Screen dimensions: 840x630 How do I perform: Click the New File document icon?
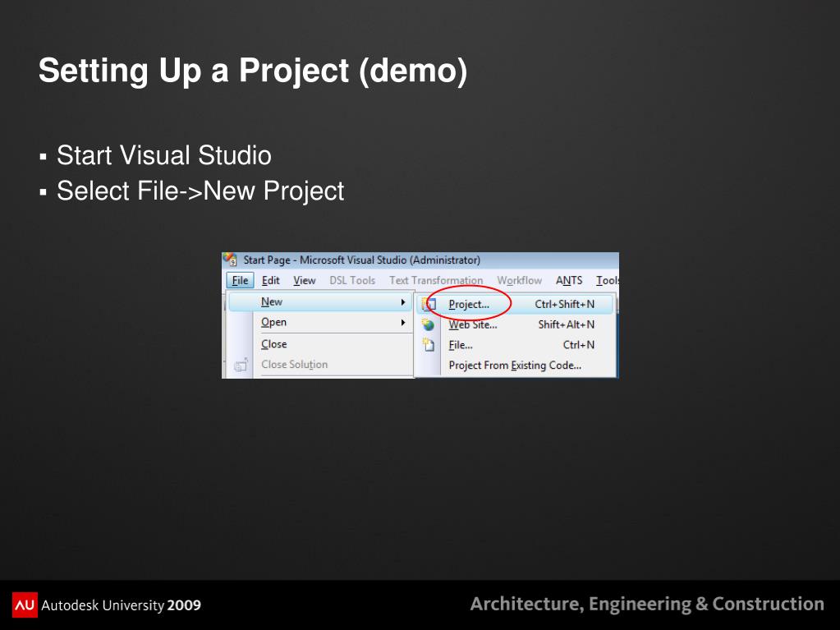428,345
